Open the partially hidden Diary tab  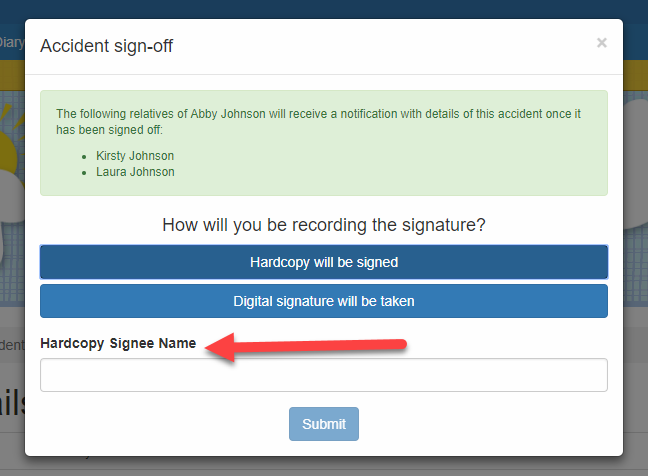click(x=11, y=42)
